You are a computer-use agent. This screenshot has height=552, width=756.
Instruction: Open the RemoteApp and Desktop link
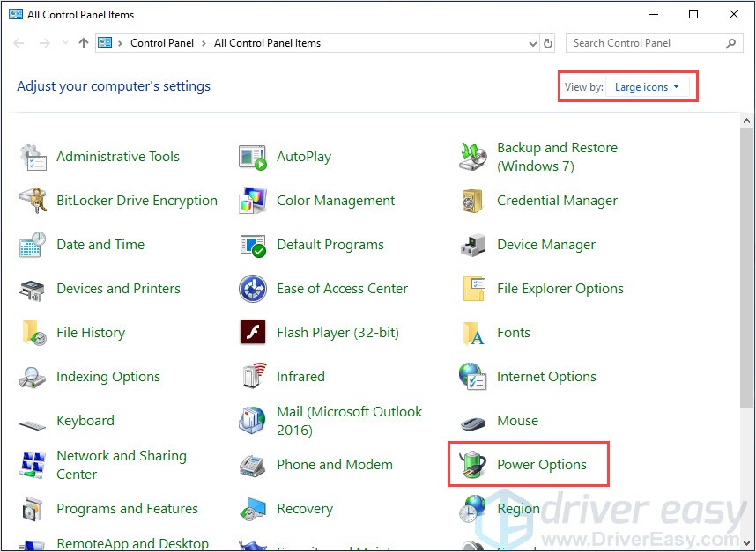132,544
